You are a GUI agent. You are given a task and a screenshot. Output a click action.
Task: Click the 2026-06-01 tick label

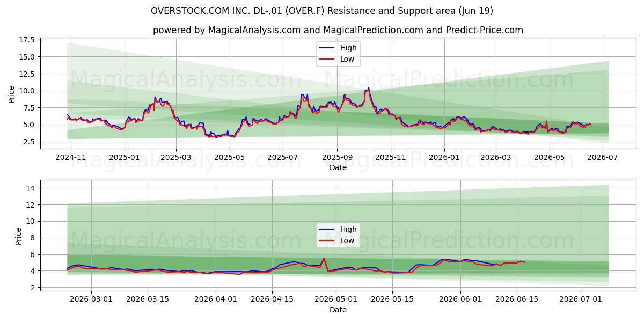point(460,299)
